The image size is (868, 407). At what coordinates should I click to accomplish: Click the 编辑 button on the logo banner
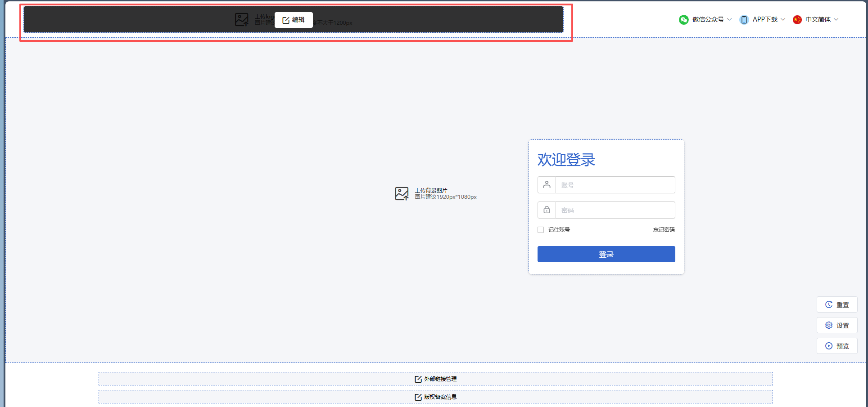coord(294,20)
